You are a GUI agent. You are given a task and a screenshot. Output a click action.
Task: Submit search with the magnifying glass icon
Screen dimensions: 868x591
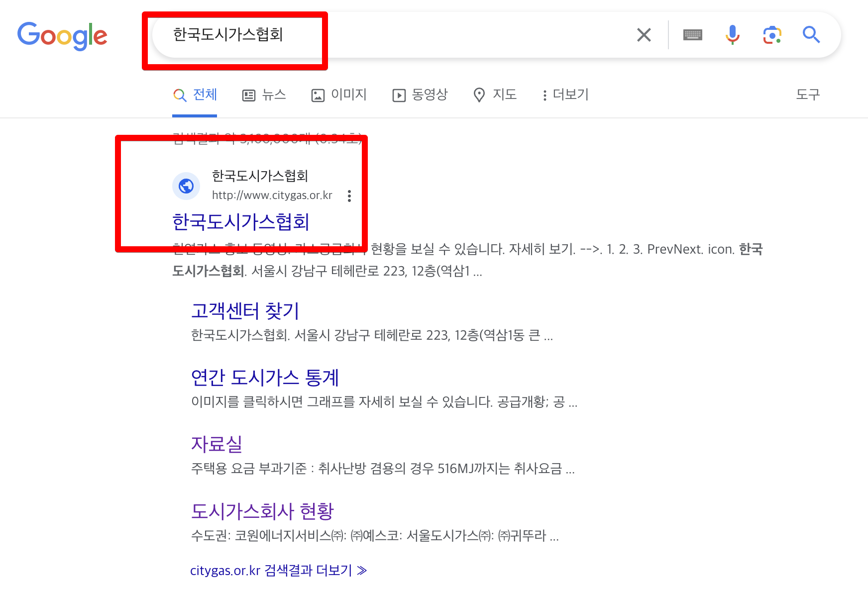(811, 35)
